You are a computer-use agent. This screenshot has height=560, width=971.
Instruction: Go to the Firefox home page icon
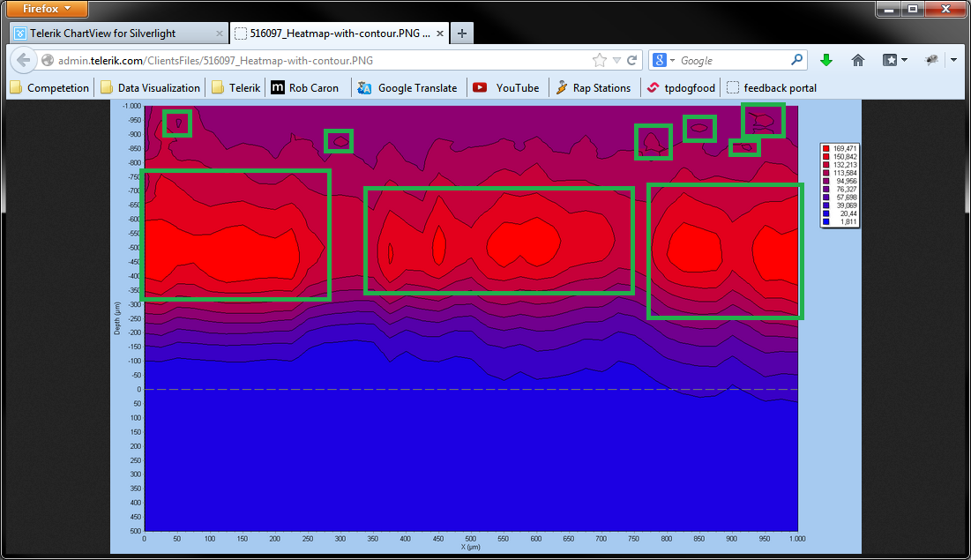pyautogui.click(x=857, y=60)
